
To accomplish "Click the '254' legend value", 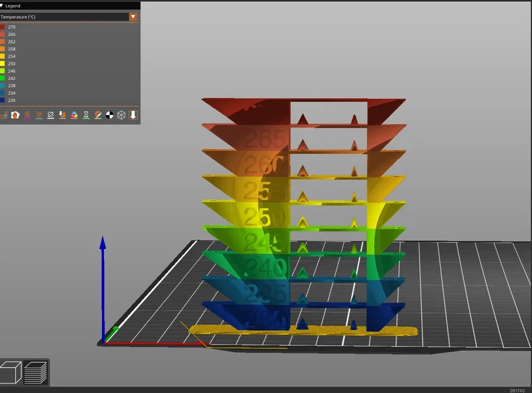I will (x=11, y=56).
